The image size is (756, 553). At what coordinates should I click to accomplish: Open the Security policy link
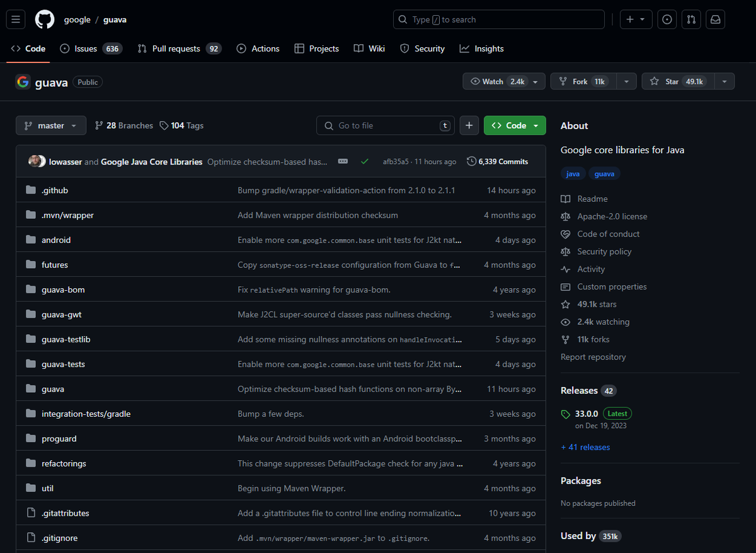coord(596,252)
